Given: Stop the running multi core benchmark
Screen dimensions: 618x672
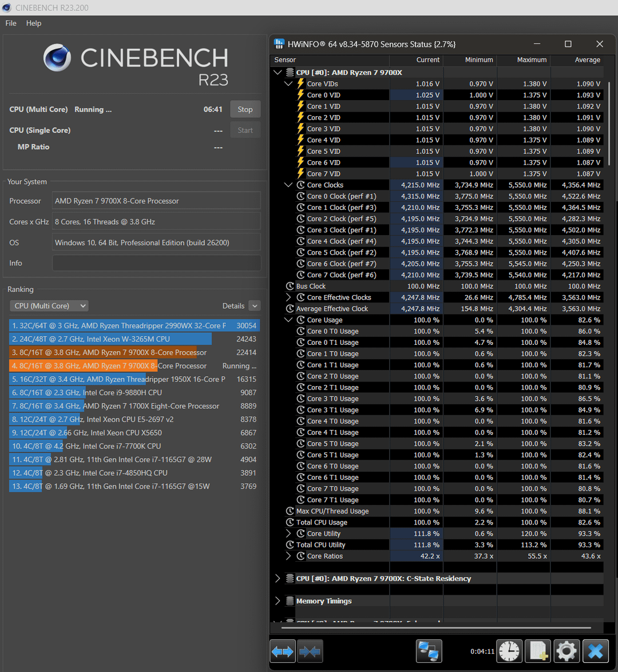Looking at the screenshot, I should pyautogui.click(x=245, y=109).
